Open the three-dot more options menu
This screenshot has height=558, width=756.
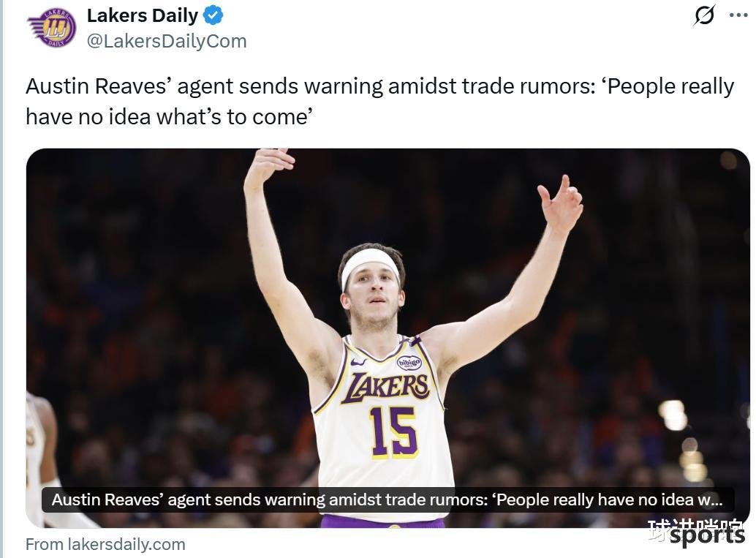coord(738,15)
